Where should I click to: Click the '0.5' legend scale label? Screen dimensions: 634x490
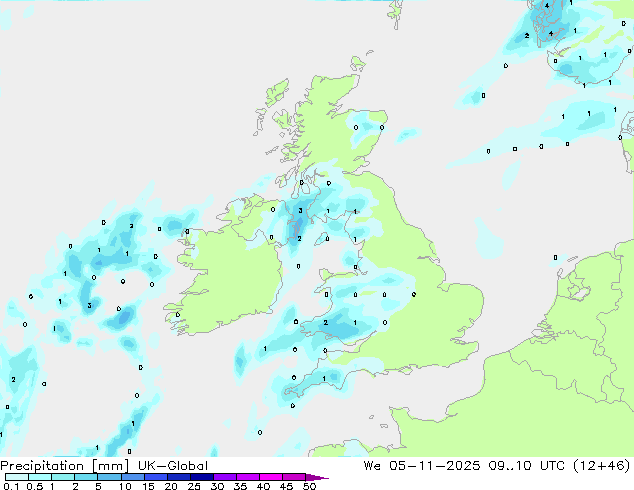pyautogui.click(x=35, y=486)
